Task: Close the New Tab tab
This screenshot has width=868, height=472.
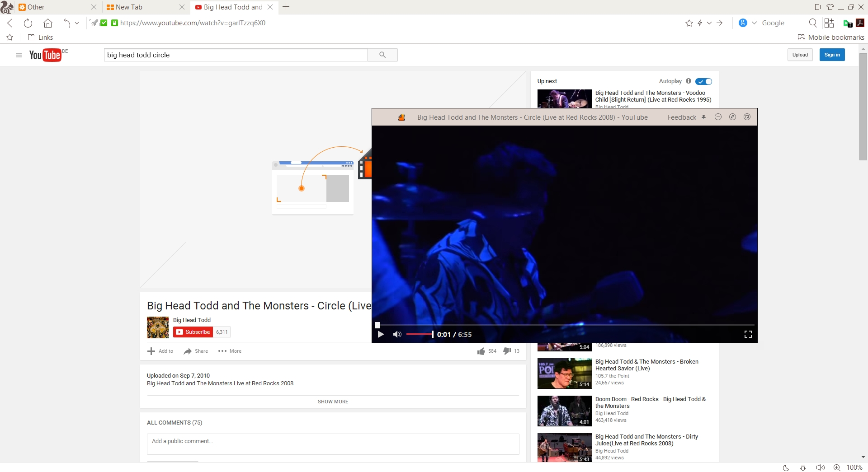Action: click(x=182, y=7)
